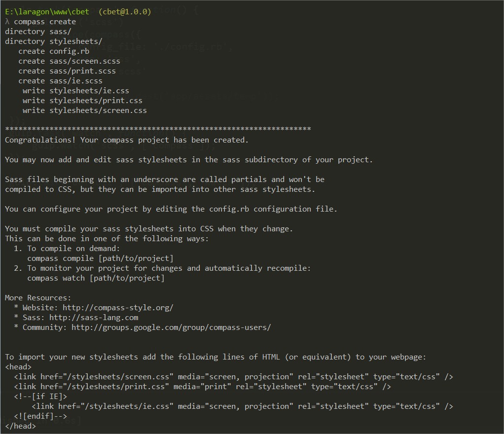This screenshot has width=504, height=434.
Task: Click the 'compass watch [path/to/project]' command
Action: coord(96,278)
